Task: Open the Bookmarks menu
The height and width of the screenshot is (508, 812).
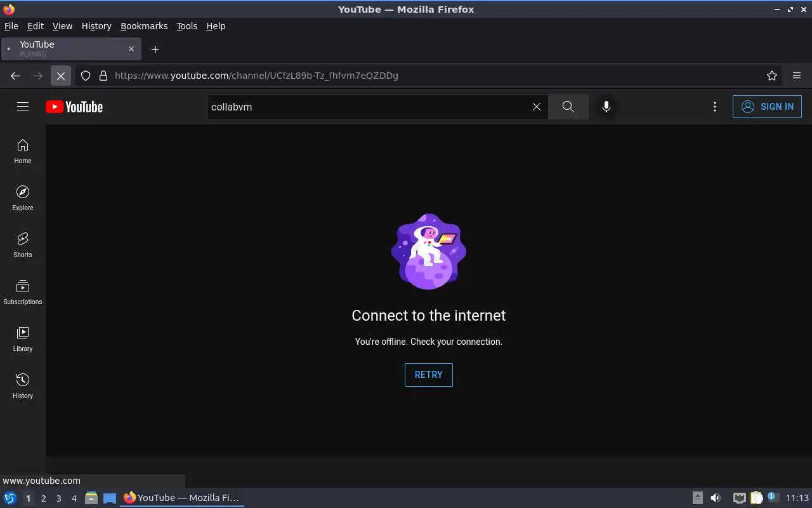Action: tap(144, 26)
